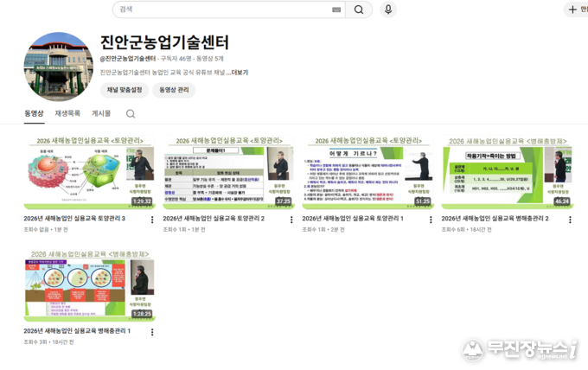
Task: Switch to the 재생목록 tab
Action: [x=67, y=113]
